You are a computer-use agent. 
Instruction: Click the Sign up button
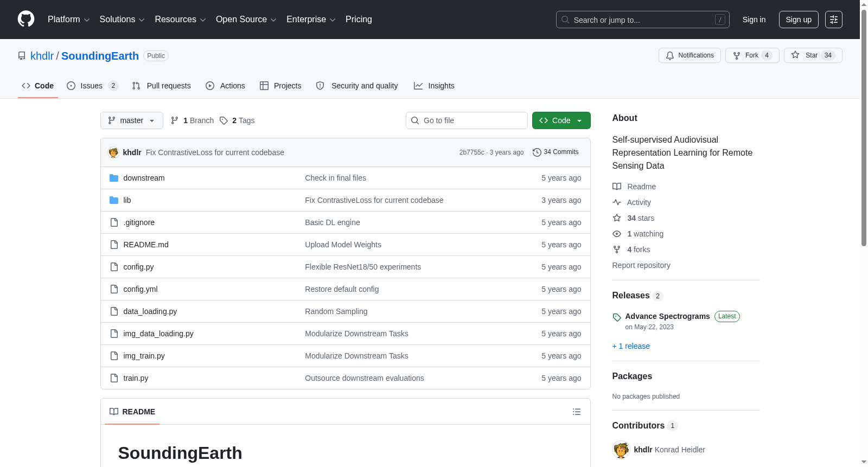pyautogui.click(x=799, y=20)
